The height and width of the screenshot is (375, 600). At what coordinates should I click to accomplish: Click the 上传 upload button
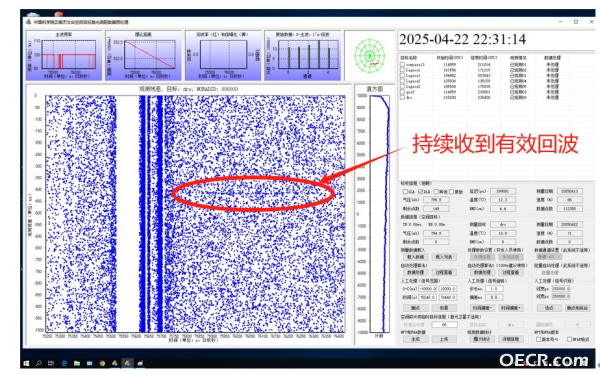click(x=444, y=339)
